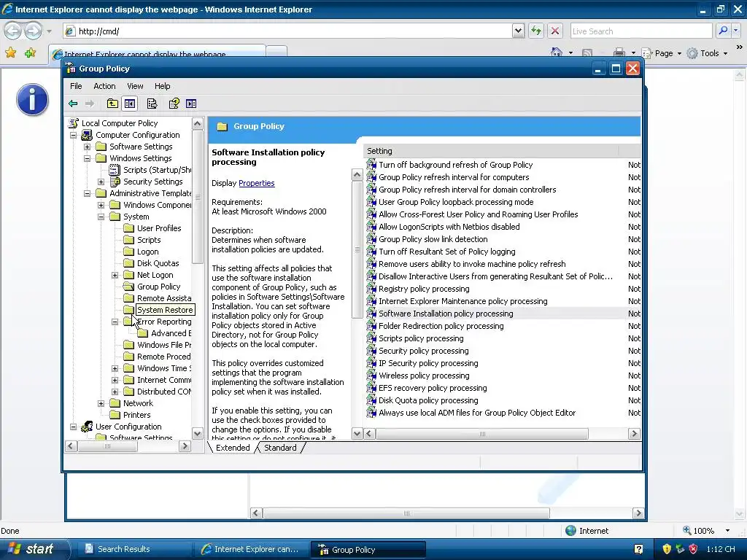The width and height of the screenshot is (747, 560).
Task: Click the Export List toolbar icon
Action: click(152, 104)
